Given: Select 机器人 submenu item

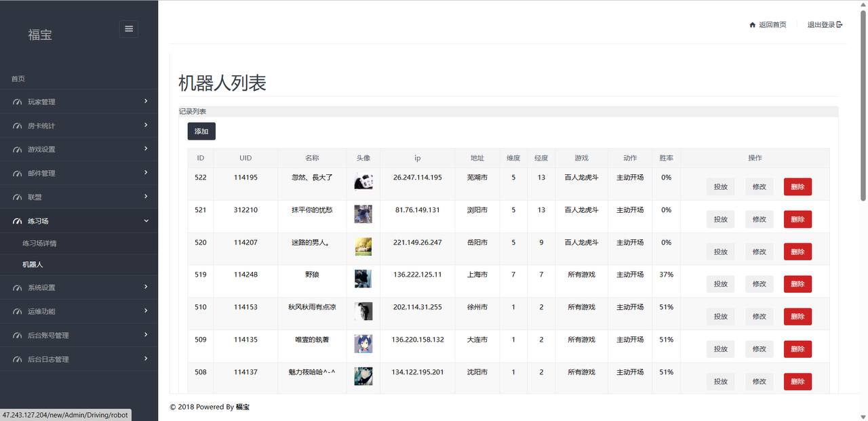Looking at the screenshot, I should point(33,264).
